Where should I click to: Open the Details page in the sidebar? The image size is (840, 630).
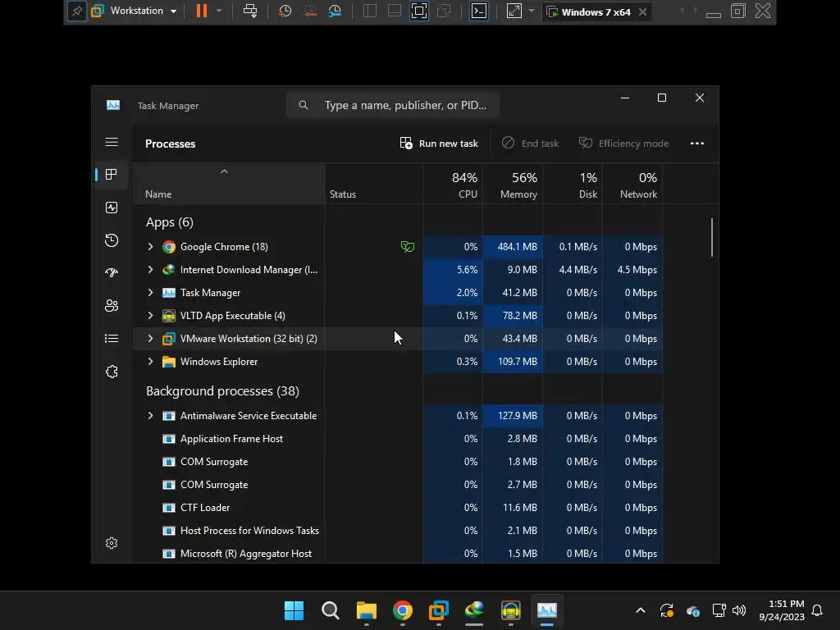112,339
